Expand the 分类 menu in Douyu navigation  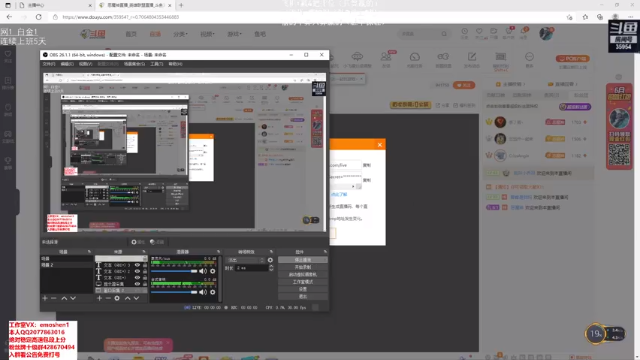[x=180, y=34]
